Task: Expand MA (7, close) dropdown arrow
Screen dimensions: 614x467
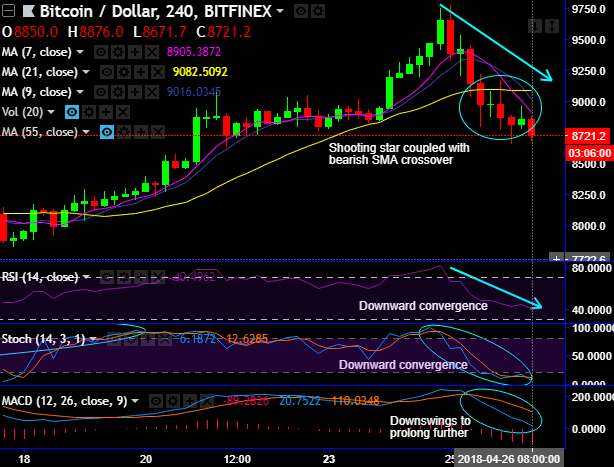Action: (80, 52)
